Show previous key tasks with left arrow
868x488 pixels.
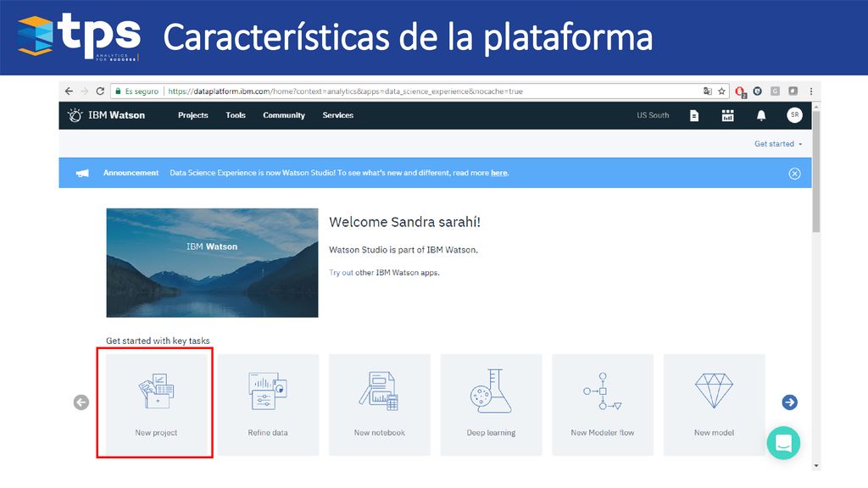point(81,402)
